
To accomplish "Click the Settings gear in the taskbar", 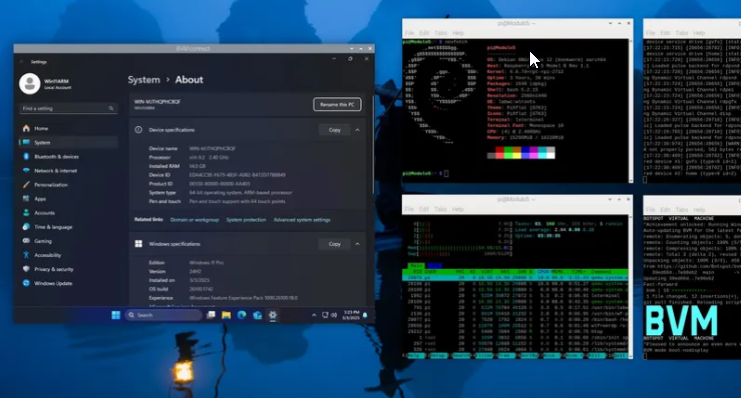I will 273,315.
